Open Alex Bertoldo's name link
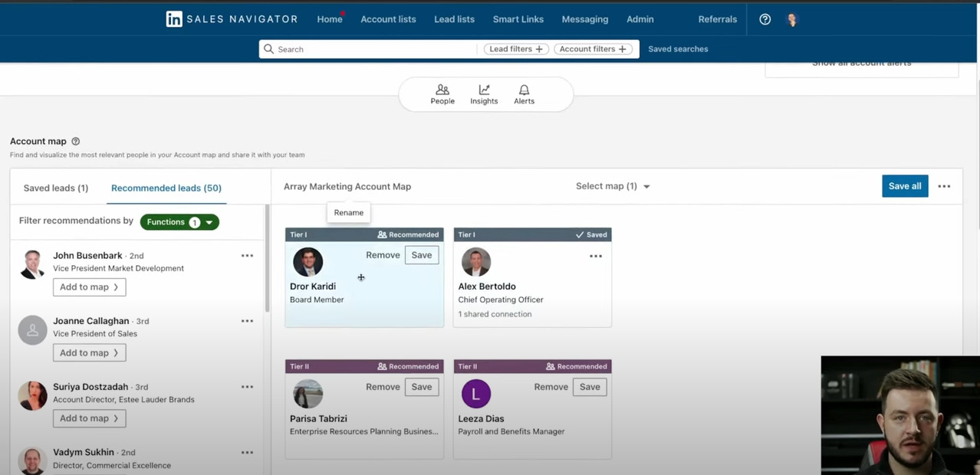 tap(487, 287)
